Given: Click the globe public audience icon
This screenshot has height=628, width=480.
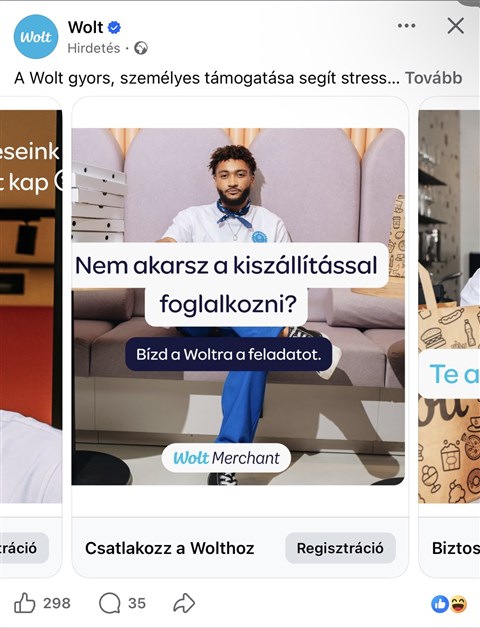Looking at the screenshot, I should (141, 48).
